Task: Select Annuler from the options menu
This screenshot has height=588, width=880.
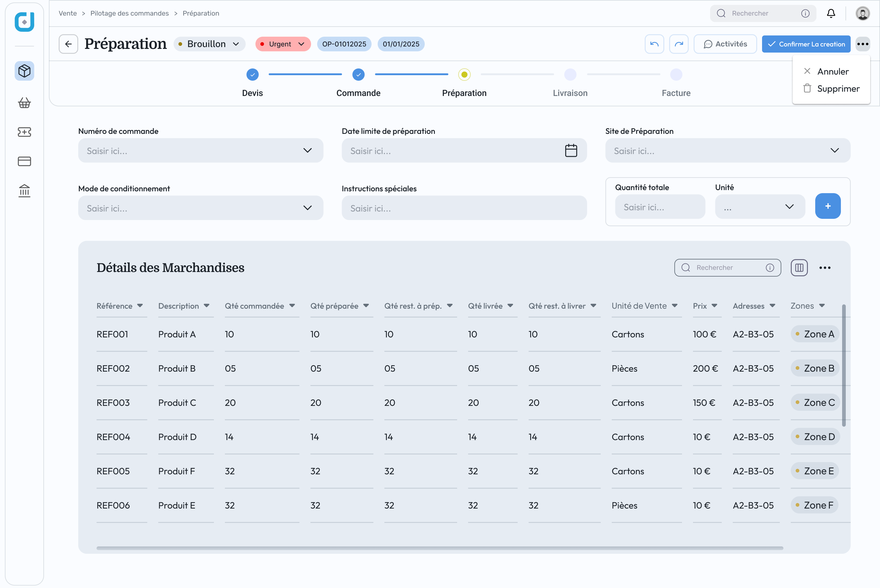Action: pyautogui.click(x=827, y=71)
